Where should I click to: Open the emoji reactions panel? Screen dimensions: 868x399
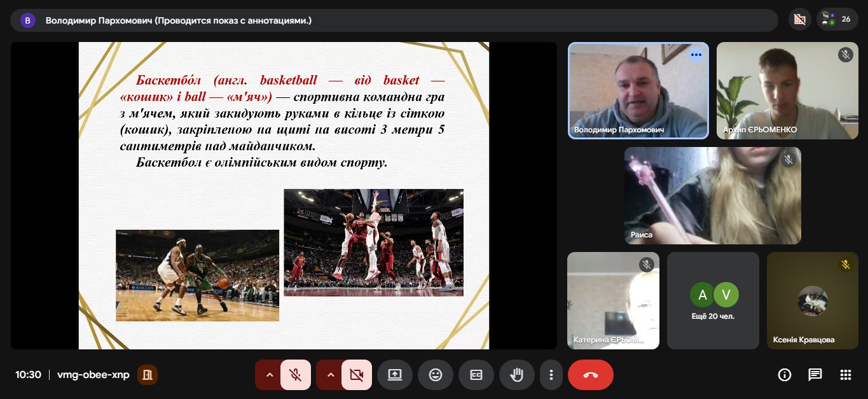[436, 375]
